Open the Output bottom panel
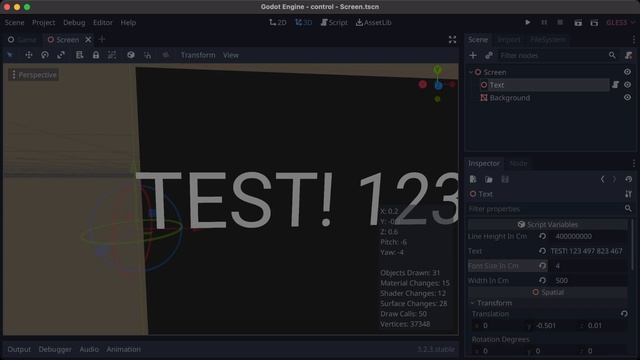Screen dimensions: 640x360 pyautogui.click(x=19, y=349)
